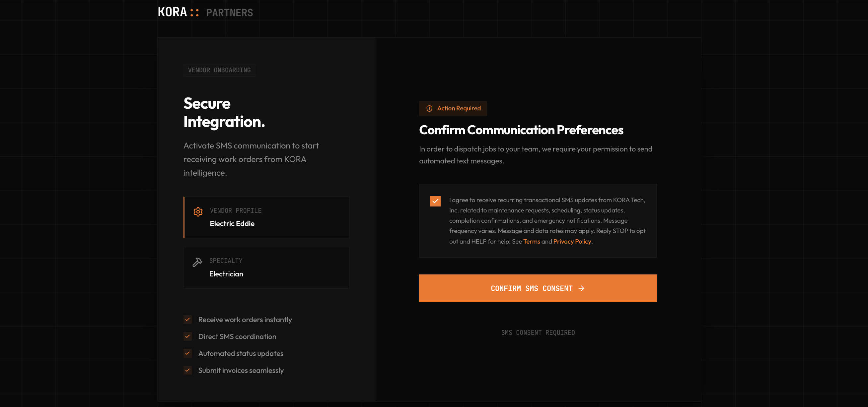Viewport: 868px width, 407px height.
Task: Select the Vendor Profile Electric Eddie card
Action: (266, 217)
